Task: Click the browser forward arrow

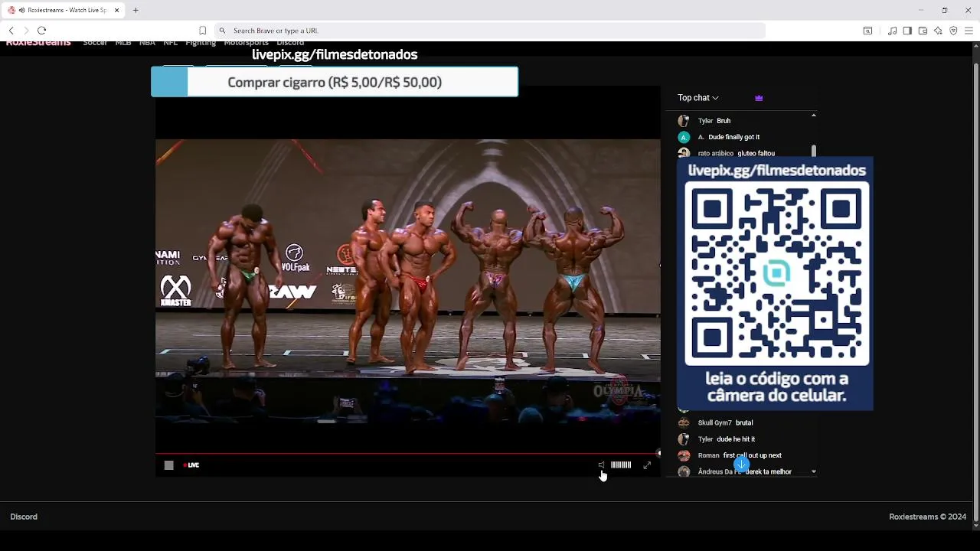Action: coord(26,31)
